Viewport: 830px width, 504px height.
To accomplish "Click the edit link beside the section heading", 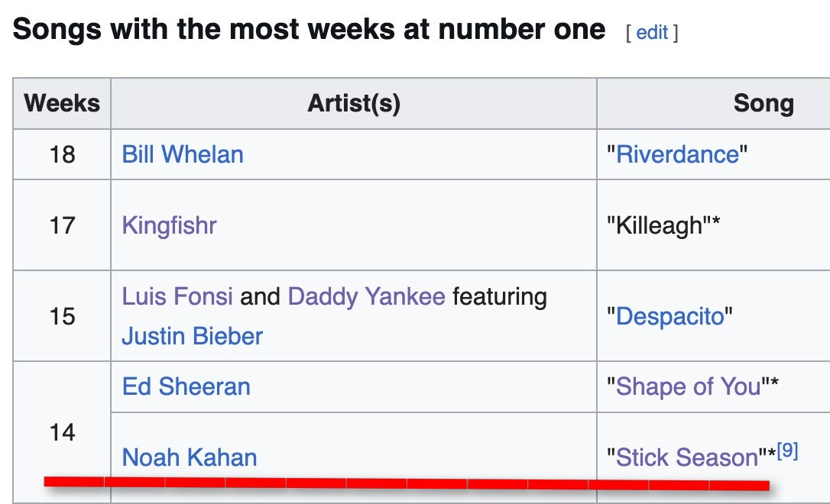I will pos(652,32).
